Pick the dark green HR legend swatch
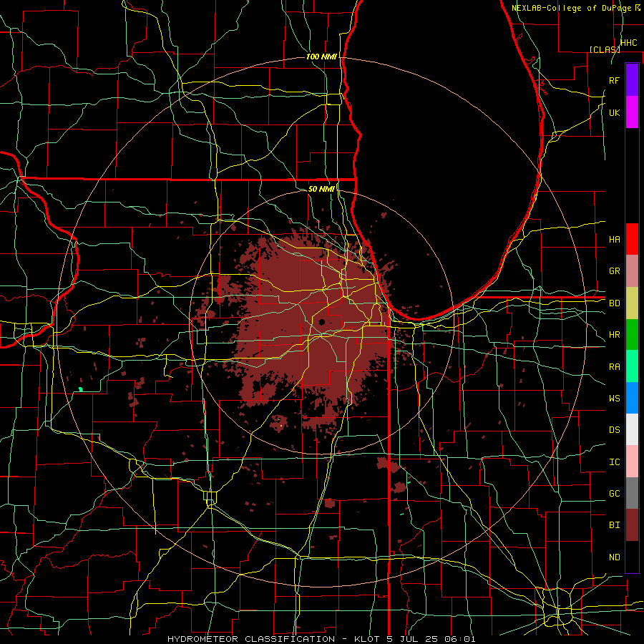The image size is (644, 644). coord(632,334)
